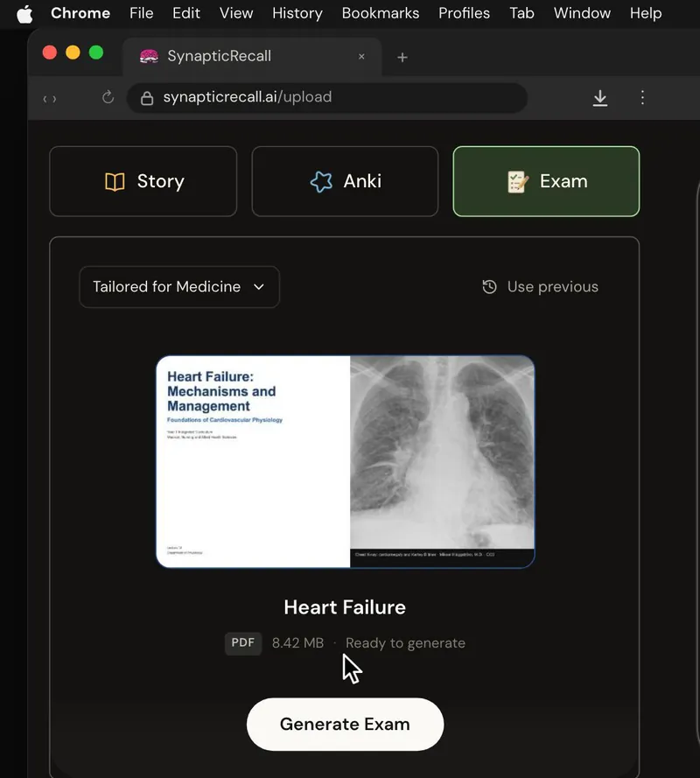The width and height of the screenshot is (700, 778).
Task: Click the Exam checklist pencil icon
Action: pyautogui.click(x=518, y=182)
